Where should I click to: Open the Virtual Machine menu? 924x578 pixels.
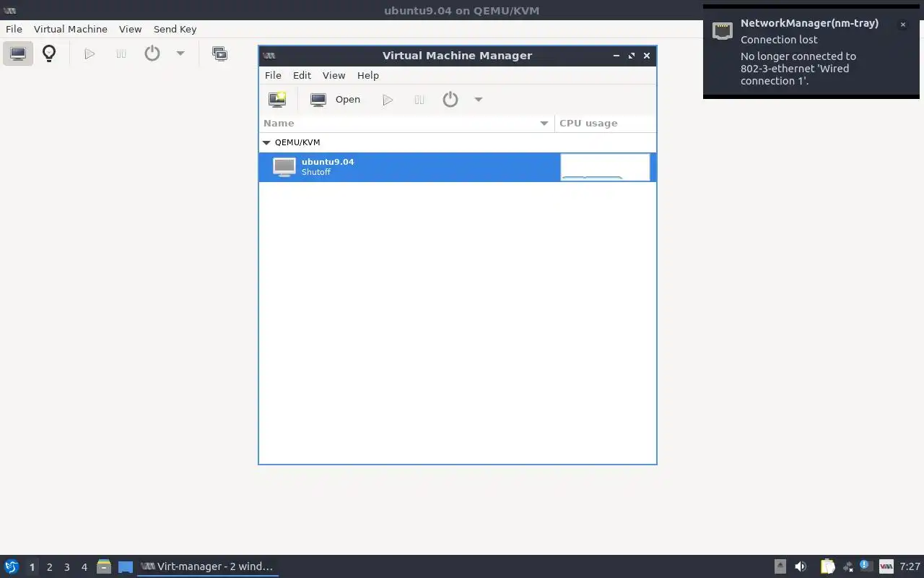pyautogui.click(x=71, y=29)
